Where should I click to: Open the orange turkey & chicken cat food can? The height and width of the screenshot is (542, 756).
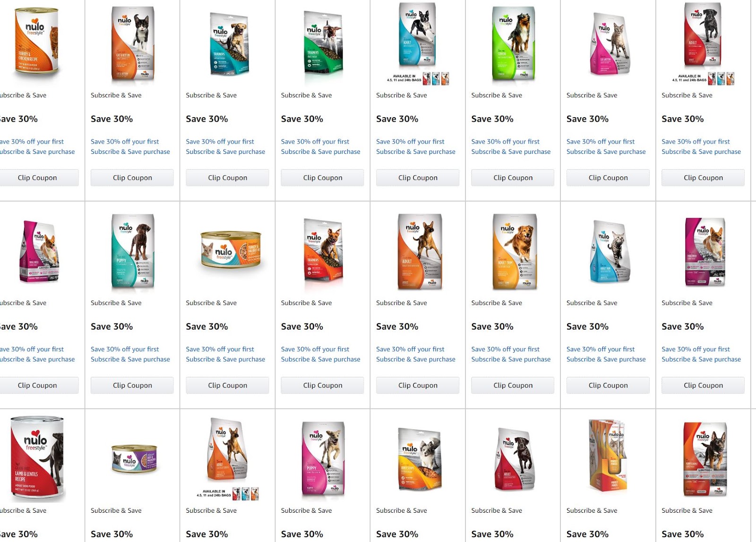36,41
